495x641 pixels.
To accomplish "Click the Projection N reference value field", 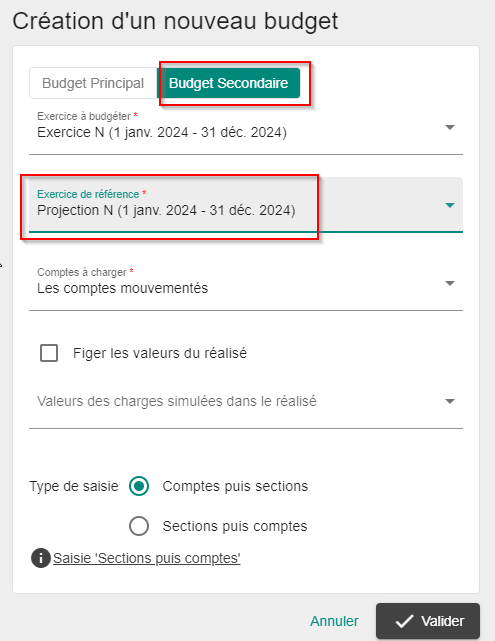I will click(246, 204).
